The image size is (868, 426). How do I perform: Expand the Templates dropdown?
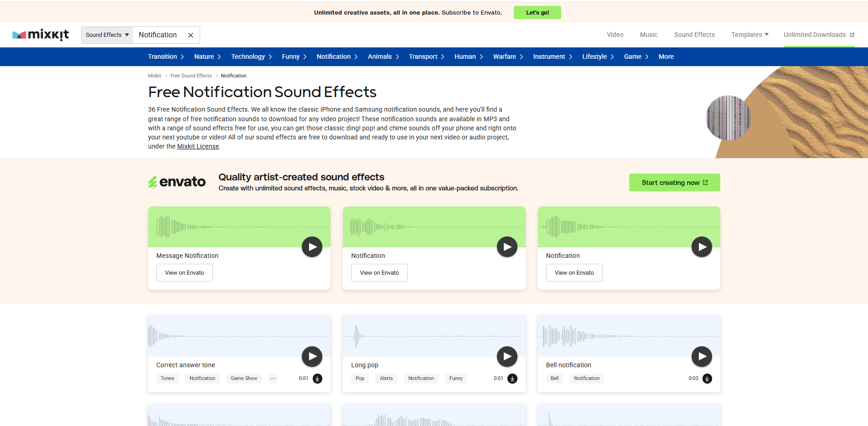click(749, 34)
